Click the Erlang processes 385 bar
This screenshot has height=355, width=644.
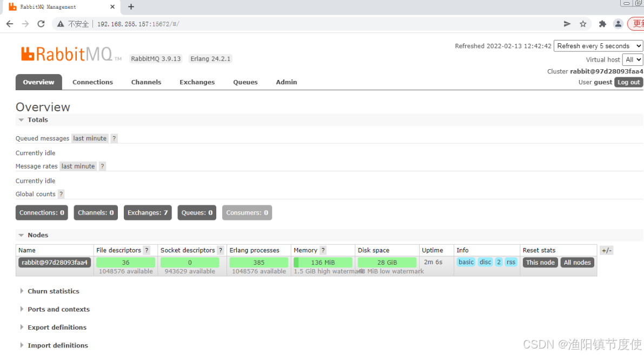click(x=259, y=263)
